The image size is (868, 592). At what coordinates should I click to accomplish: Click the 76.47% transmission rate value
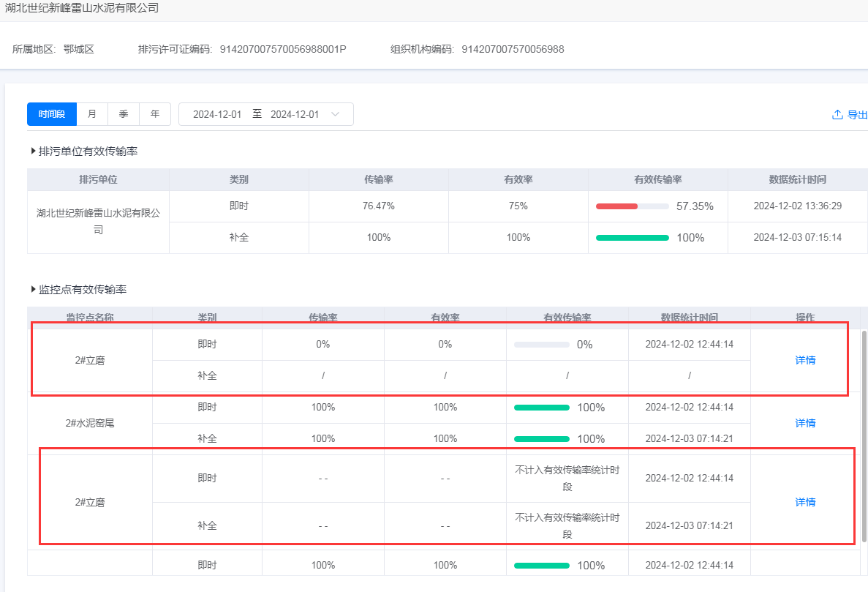click(x=379, y=206)
